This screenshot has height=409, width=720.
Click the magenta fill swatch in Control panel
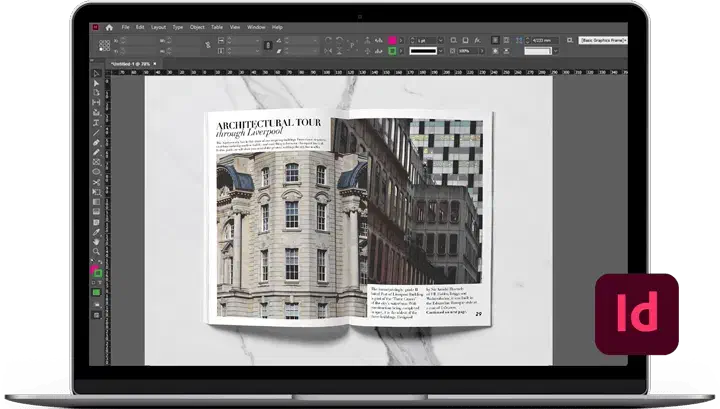[x=393, y=40]
